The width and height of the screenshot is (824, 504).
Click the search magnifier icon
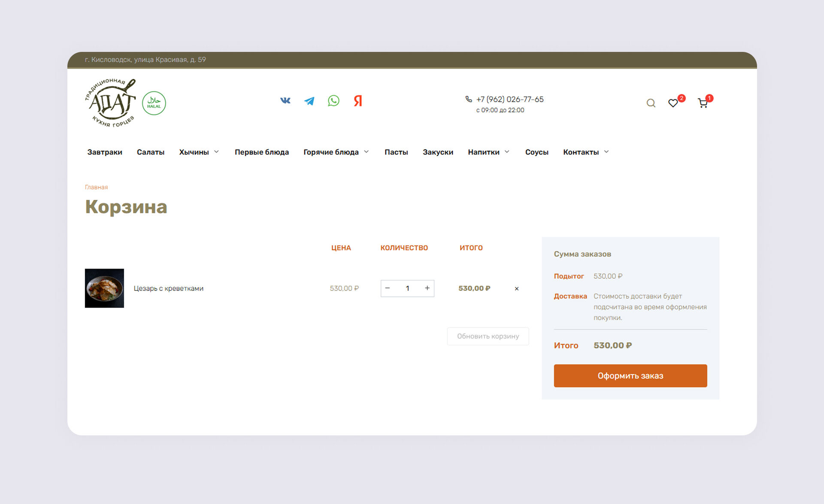(651, 103)
